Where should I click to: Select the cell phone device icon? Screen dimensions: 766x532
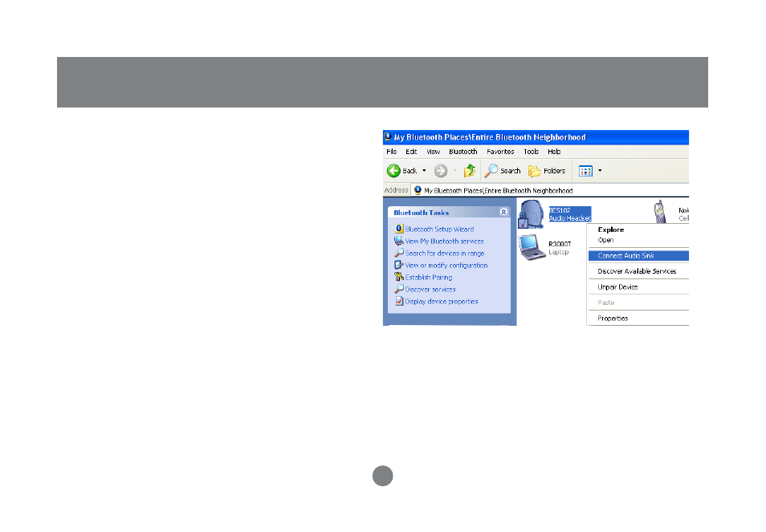pos(661,212)
